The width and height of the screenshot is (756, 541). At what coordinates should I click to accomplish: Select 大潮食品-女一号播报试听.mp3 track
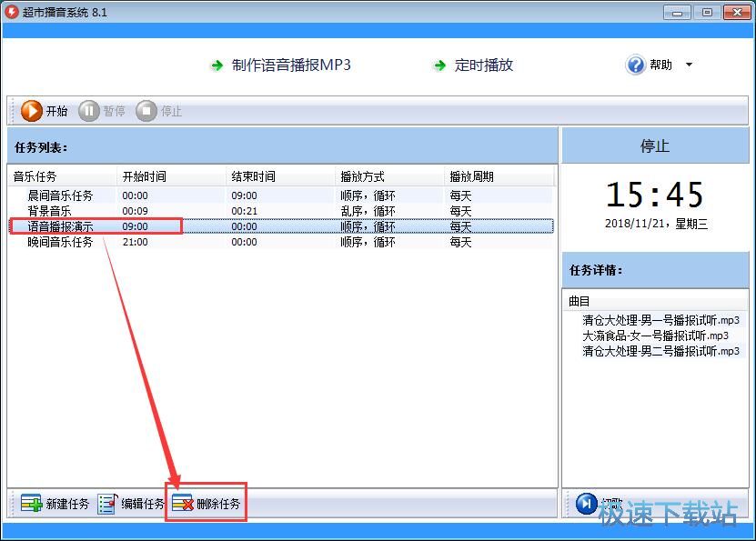(x=655, y=336)
